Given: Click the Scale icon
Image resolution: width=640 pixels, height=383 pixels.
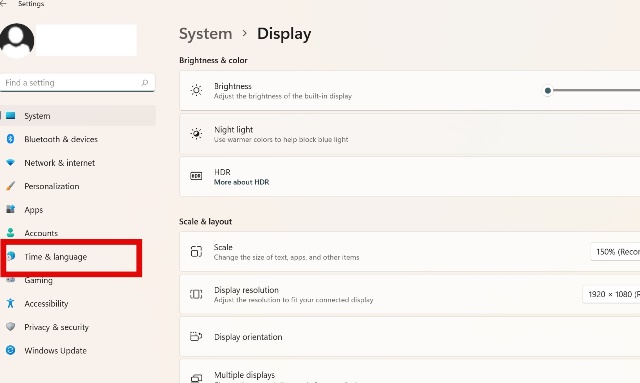Looking at the screenshot, I should tap(196, 252).
